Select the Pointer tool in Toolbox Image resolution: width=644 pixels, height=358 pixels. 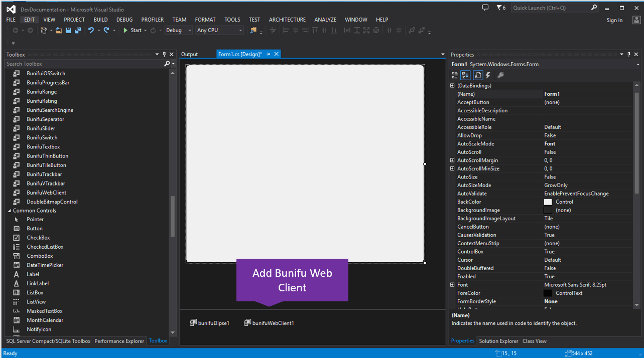tap(35, 220)
